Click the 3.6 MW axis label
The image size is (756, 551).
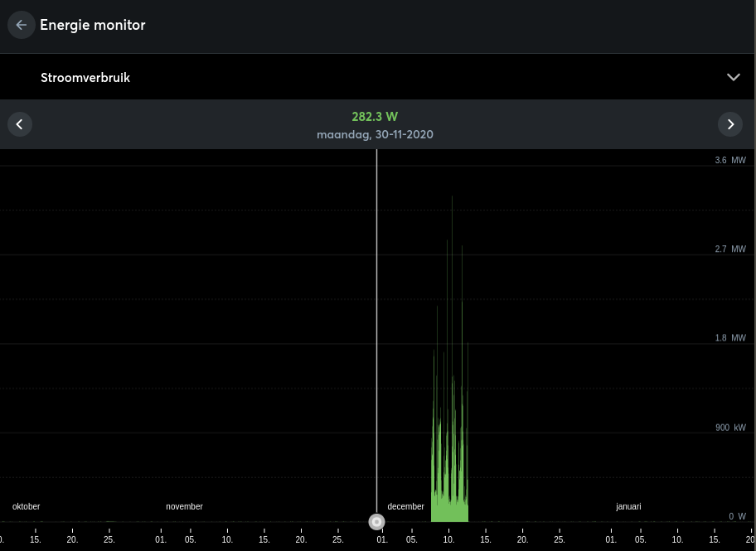(x=730, y=160)
